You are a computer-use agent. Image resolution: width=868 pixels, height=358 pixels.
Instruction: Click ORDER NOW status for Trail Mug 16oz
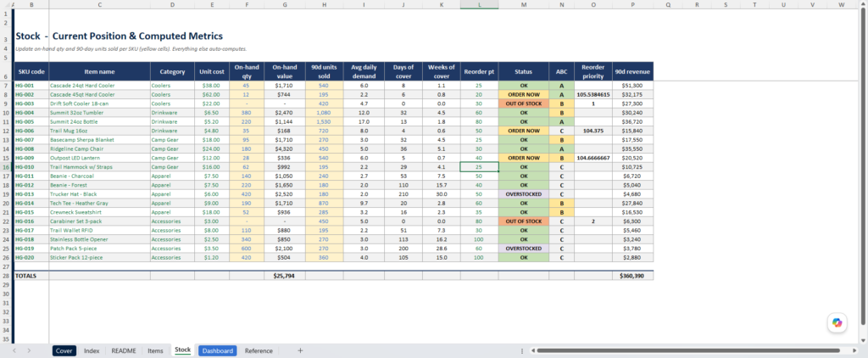524,131
